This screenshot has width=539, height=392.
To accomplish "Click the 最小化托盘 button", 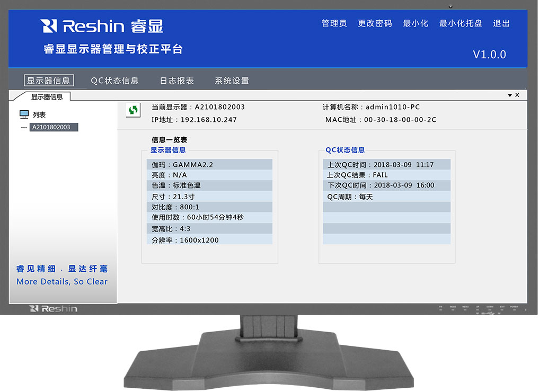I will tap(461, 23).
